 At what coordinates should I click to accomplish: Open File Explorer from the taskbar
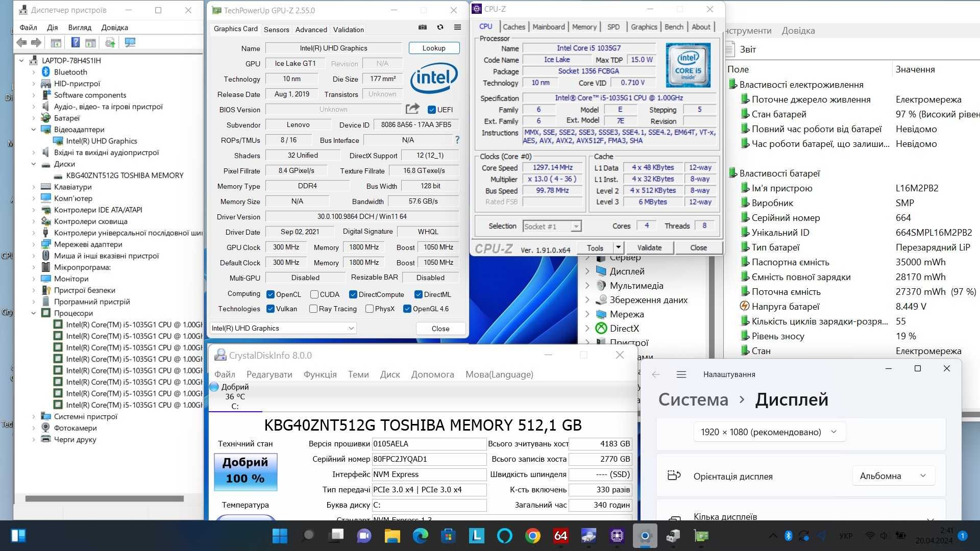[x=392, y=536]
